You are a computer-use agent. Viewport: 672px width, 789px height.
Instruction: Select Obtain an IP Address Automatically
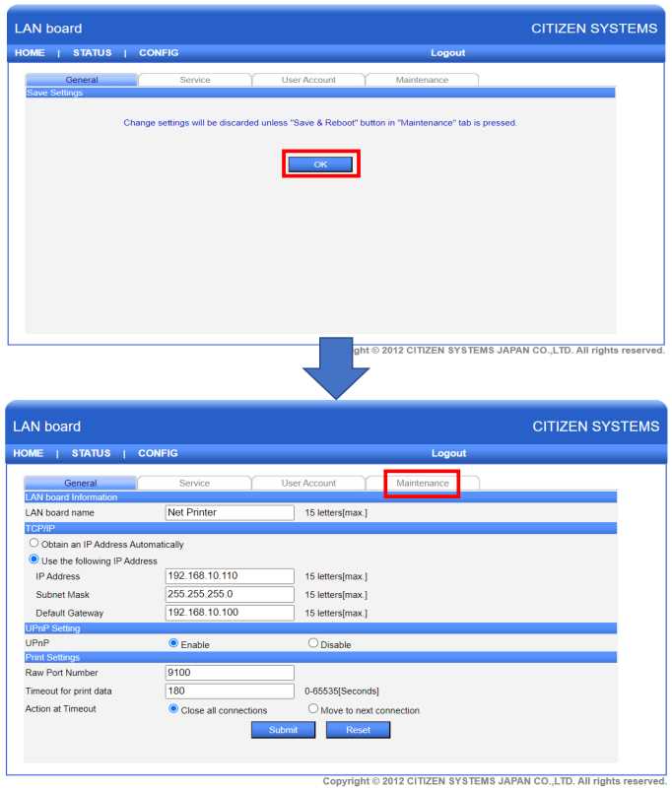34,543
